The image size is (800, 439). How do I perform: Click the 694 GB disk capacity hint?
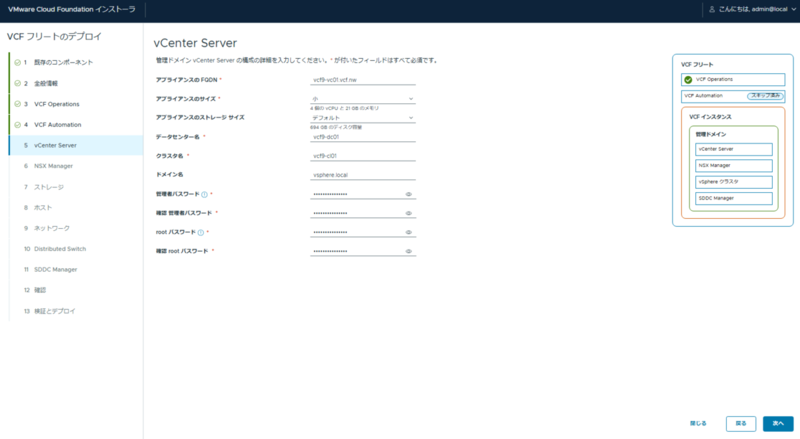(x=336, y=127)
